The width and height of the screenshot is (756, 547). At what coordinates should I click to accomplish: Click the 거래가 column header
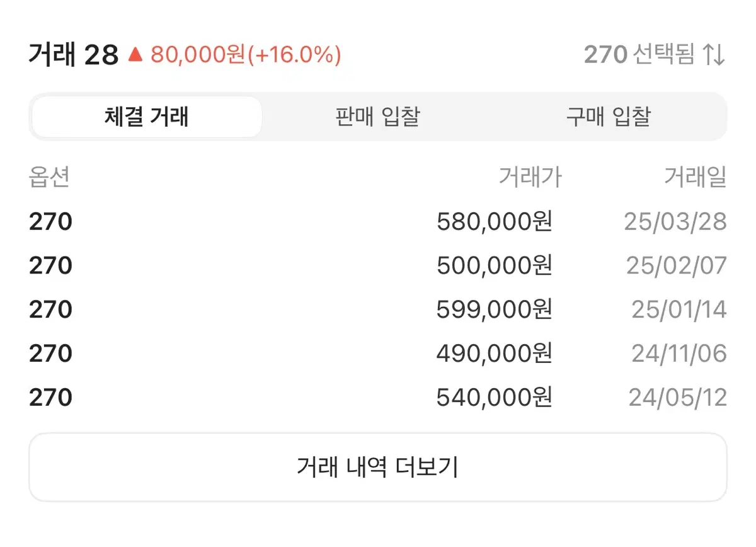530,178
